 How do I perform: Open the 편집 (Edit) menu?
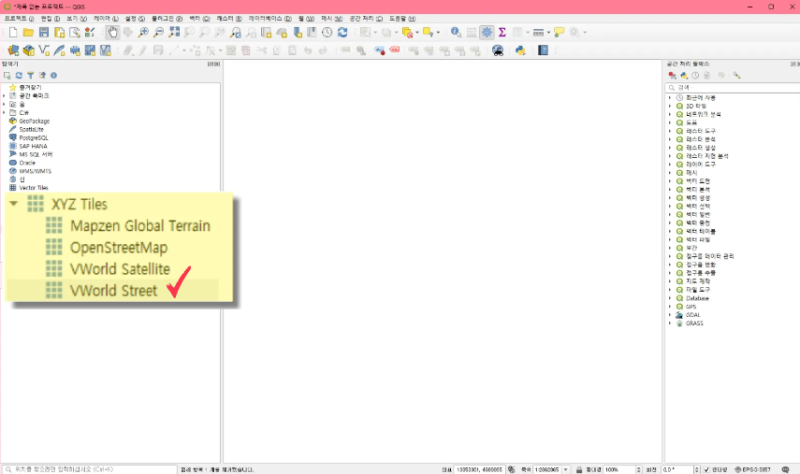[50, 18]
